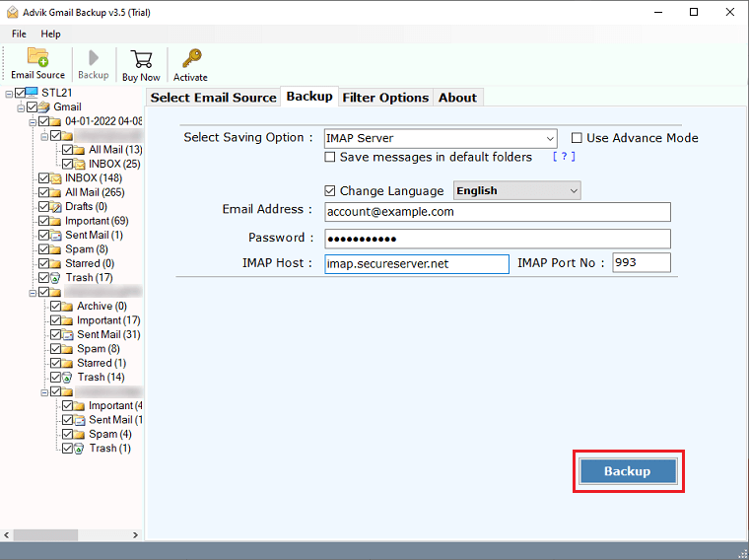
Task: Uncheck the Change Language checkbox
Action: pos(329,191)
